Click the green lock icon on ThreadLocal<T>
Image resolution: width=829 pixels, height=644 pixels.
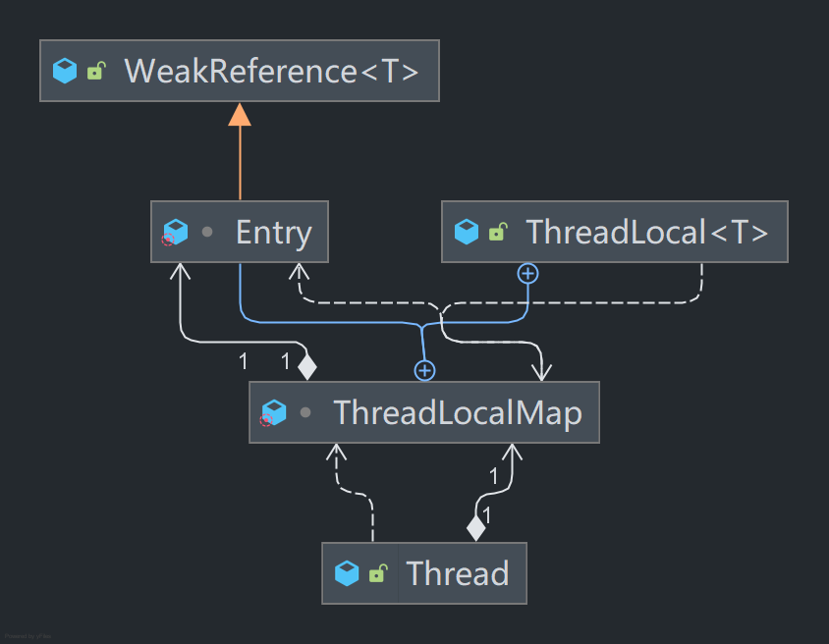(x=498, y=232)
